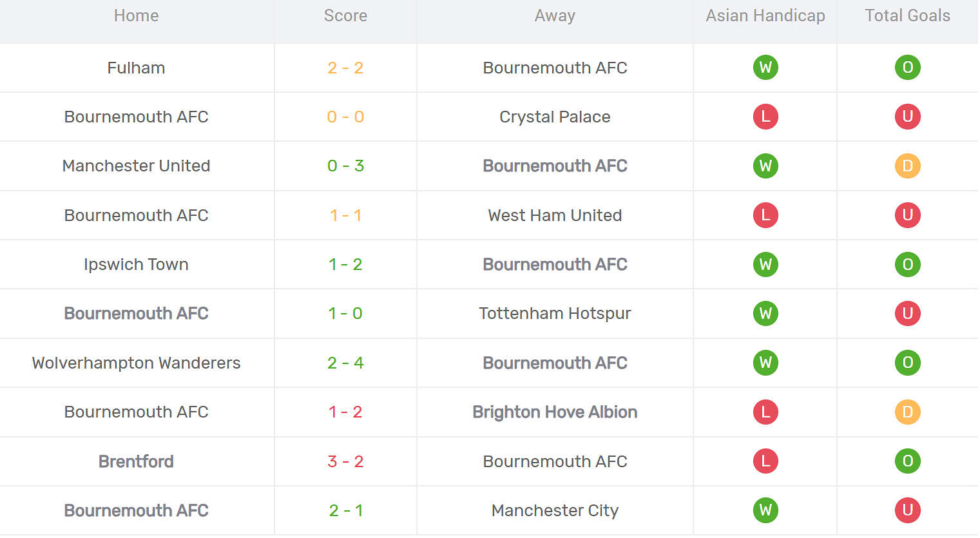Image resolution: width=980 pixels, height=538 pixels.
Task: Click the 2 - 2 score for Fulham match
Action: [345, 68]
